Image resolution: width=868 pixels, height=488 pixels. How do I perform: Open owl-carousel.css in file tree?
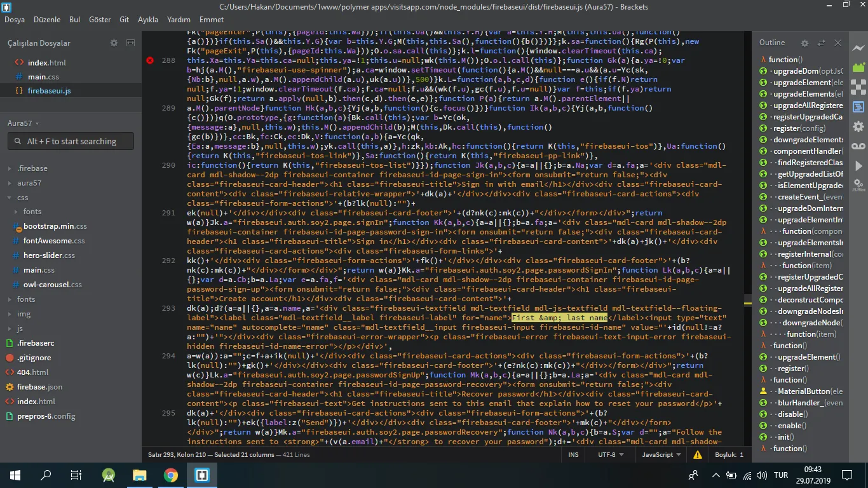pyautogui.click(x=53, y=285)
